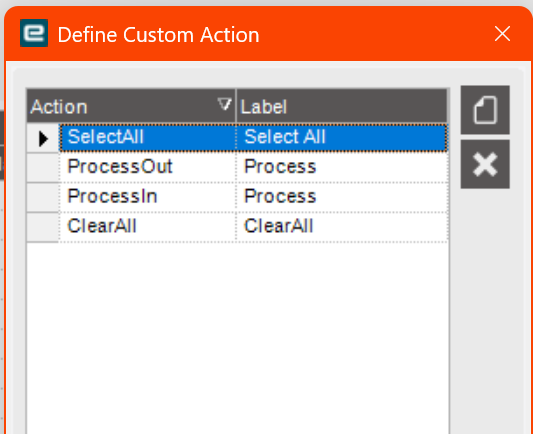533x434 pixels.
Task: Click the new row page icon
Action: coord(485,110)
